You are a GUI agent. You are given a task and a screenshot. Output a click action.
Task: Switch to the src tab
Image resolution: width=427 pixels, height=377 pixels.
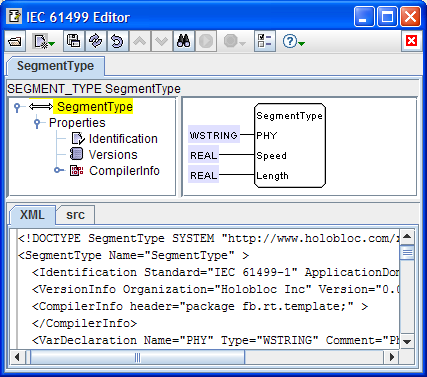tap(75, 215)
